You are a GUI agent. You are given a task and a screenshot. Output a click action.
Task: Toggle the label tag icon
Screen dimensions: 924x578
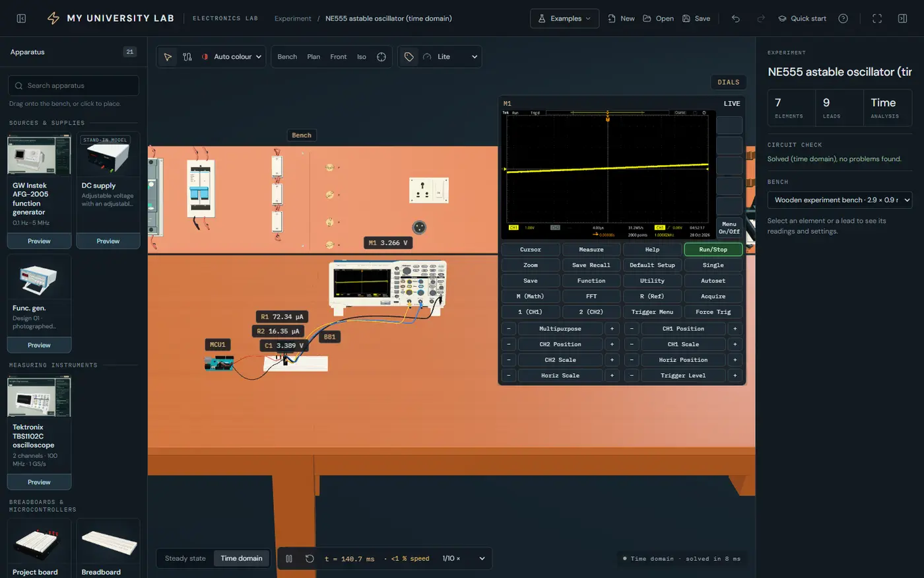tap(409, 57)
